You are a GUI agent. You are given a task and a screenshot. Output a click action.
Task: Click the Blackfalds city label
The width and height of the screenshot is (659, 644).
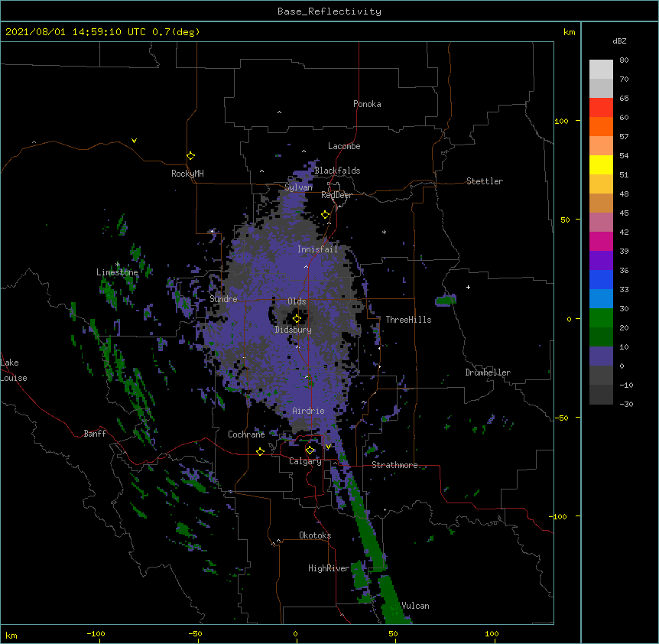[337, 171]
